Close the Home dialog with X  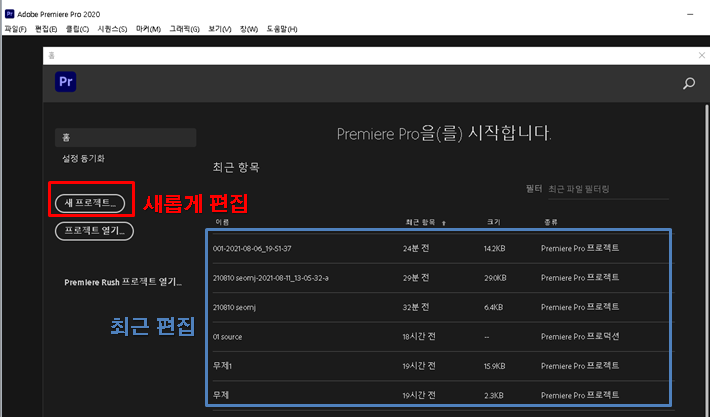[x=701, y=55]
